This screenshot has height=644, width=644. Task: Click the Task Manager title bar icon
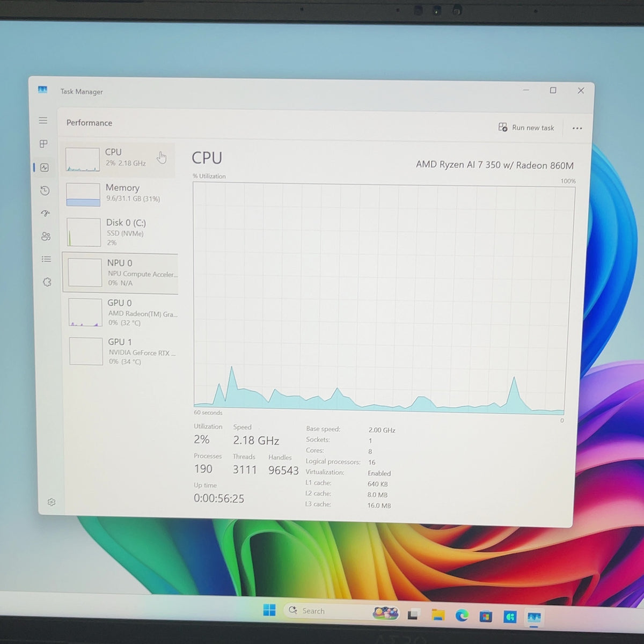tap(43, 90)
